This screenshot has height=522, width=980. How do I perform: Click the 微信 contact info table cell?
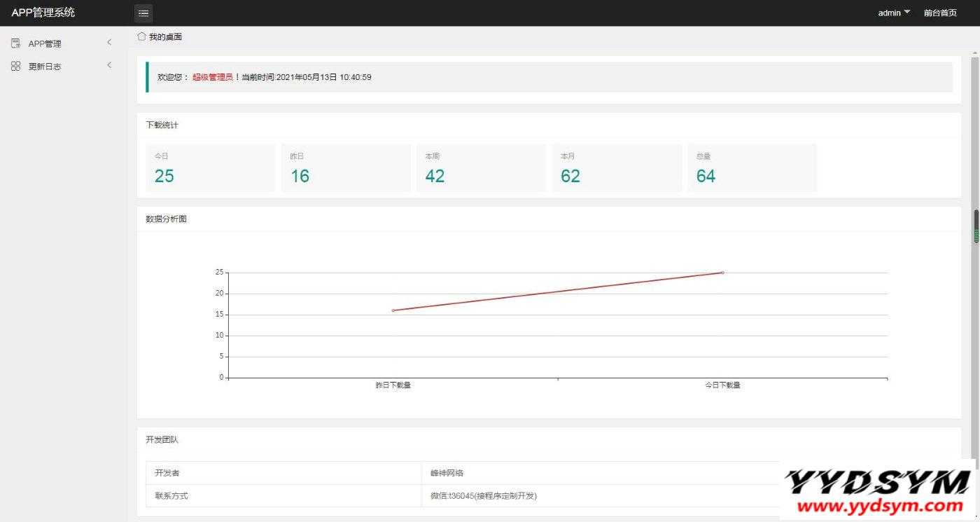click(x=484, y=496)
